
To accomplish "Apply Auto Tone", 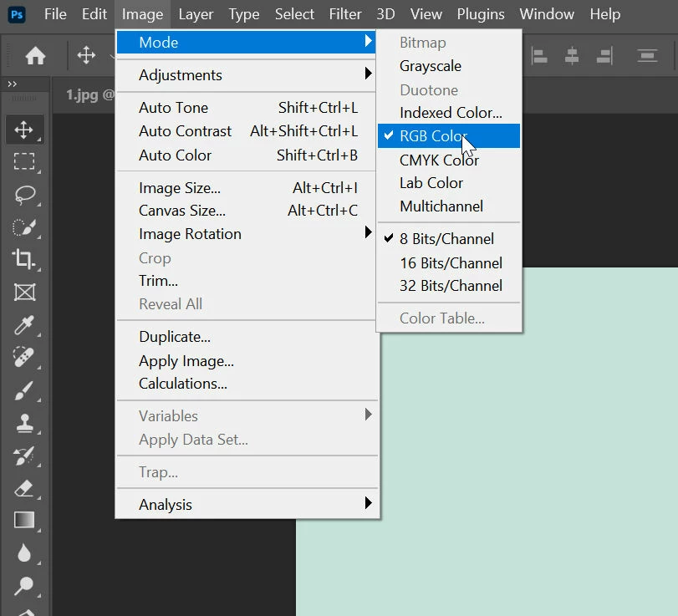I will point(246,108).
